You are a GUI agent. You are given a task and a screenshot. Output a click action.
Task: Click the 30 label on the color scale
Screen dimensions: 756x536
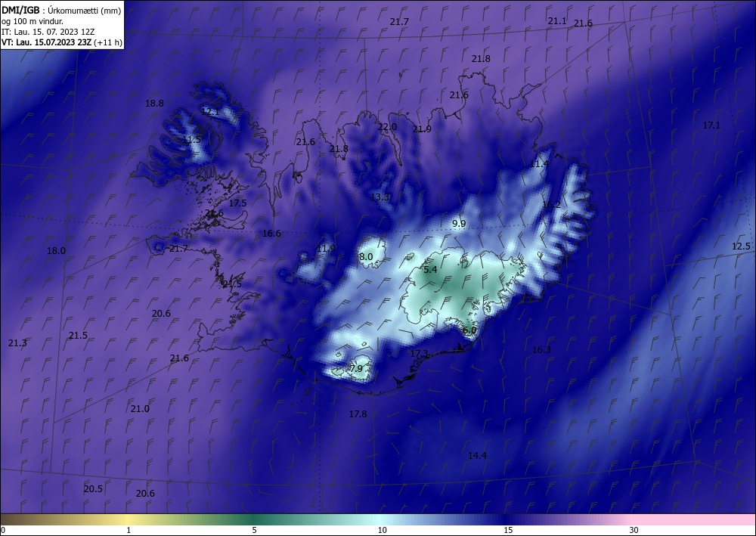click(634, 530)
